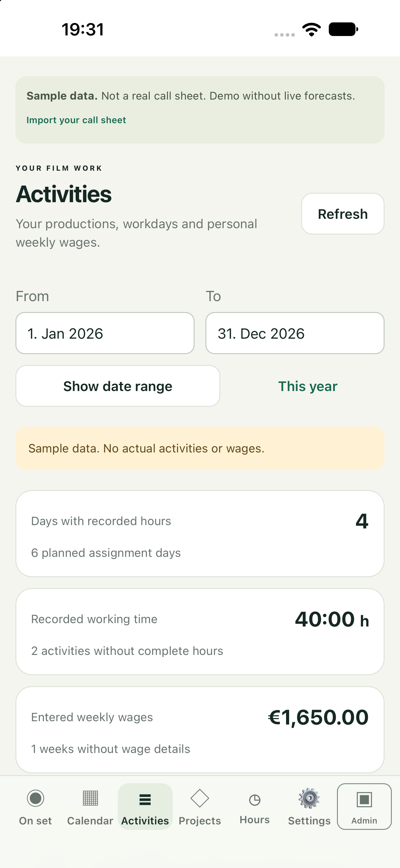Open the Admin panel icon
The height and width of the screenshot is (868, 400).
[x=364, y=799]
